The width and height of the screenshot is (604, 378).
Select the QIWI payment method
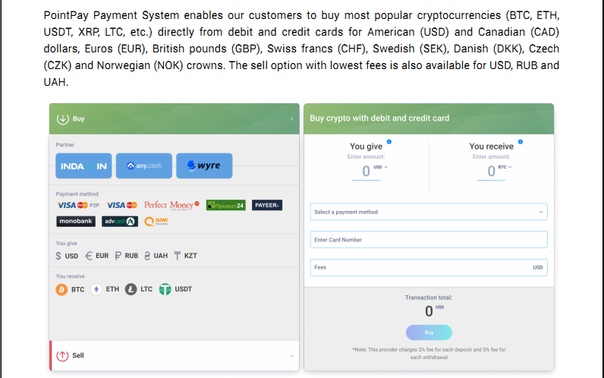point(156,221)
